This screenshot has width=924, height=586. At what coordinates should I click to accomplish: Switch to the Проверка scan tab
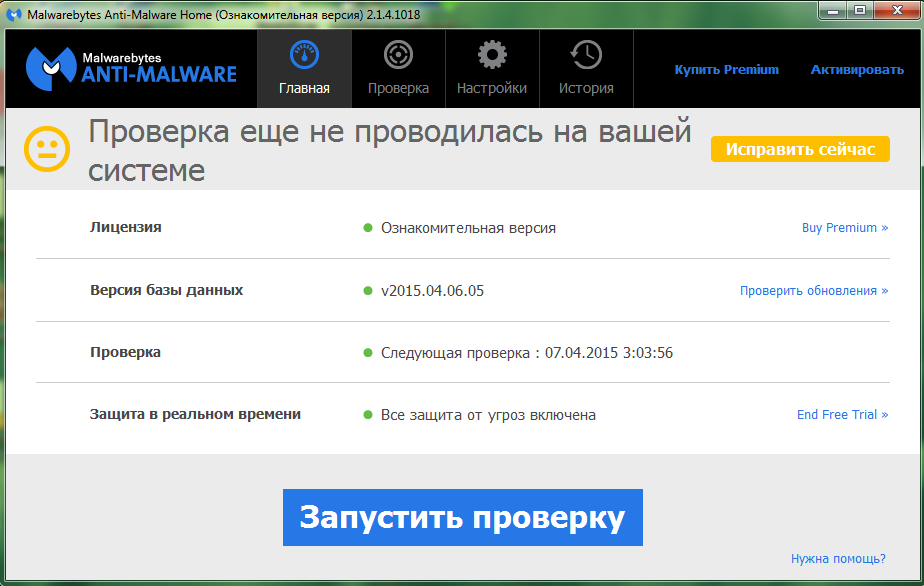pyautogui.click(x=398, y=55)
